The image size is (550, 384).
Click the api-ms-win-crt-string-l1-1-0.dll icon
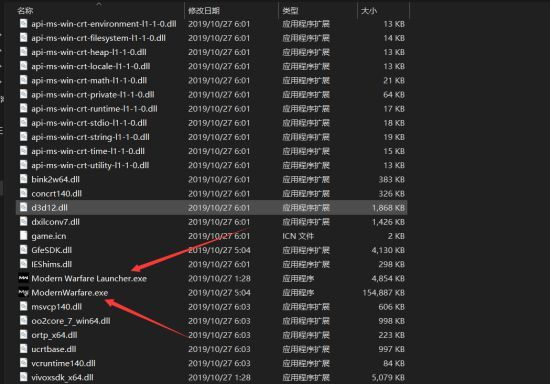point(24,137)
